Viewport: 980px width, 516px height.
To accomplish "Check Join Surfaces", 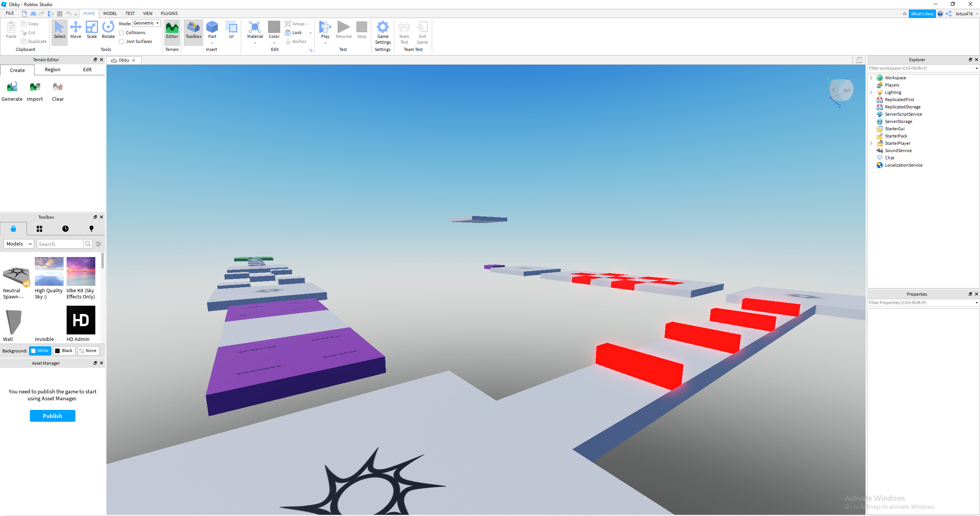I will [121, 41].
